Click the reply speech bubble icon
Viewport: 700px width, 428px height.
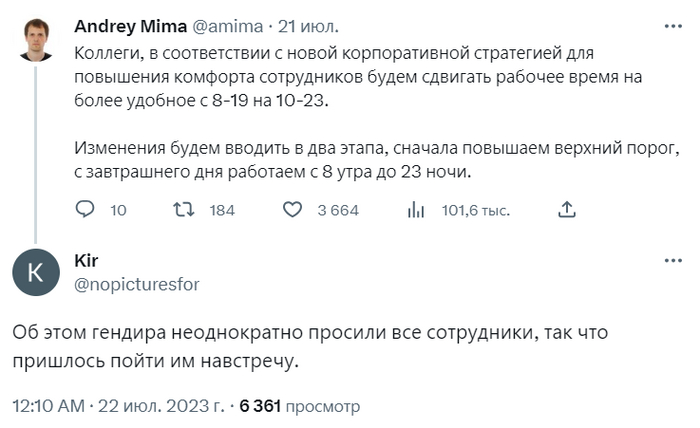[x=86, y=210]
